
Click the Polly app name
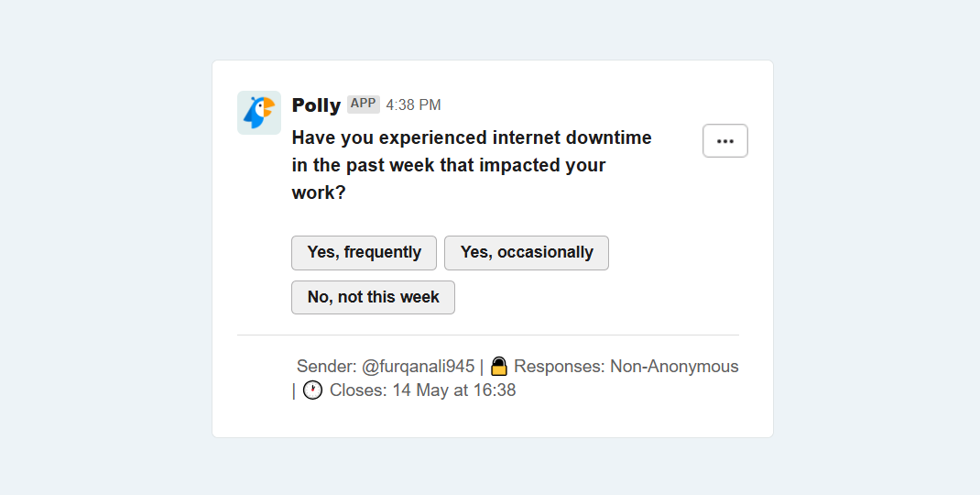click(316, 105)
